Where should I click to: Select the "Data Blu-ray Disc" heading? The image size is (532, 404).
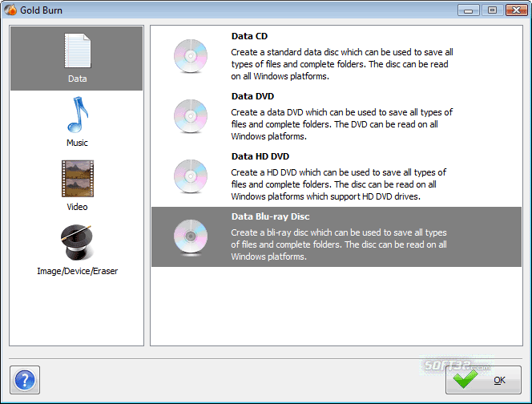[271, 216]
